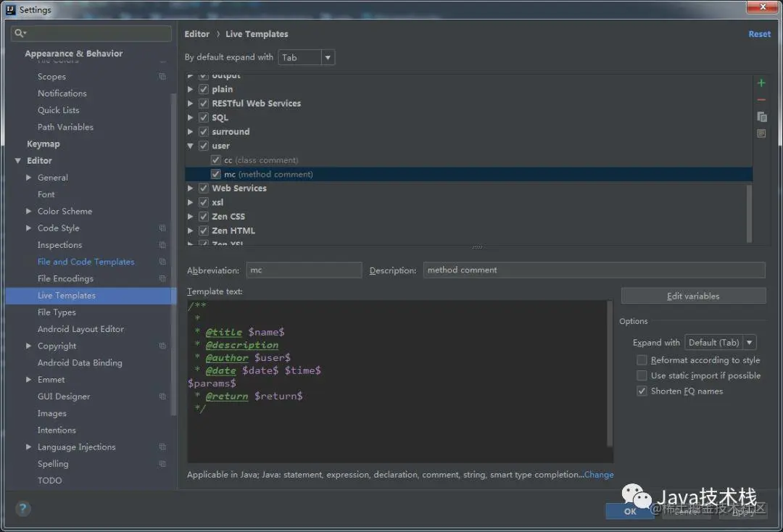Click the Reset link
Screen dimensions: 783x532
pyautogui.click(x=759, y=34)
